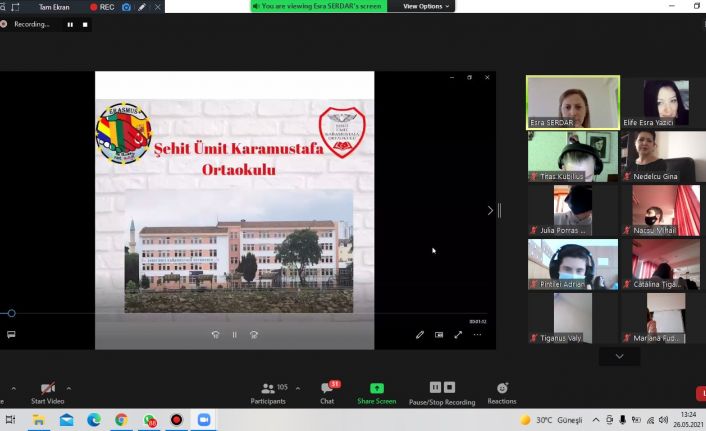706x431 pixels.
Task: Open WhatsApp from taskbar
Action: coord(149,420)
